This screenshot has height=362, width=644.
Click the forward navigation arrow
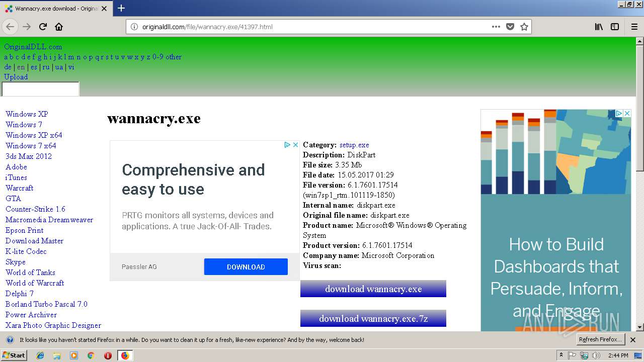click(27, 27)
